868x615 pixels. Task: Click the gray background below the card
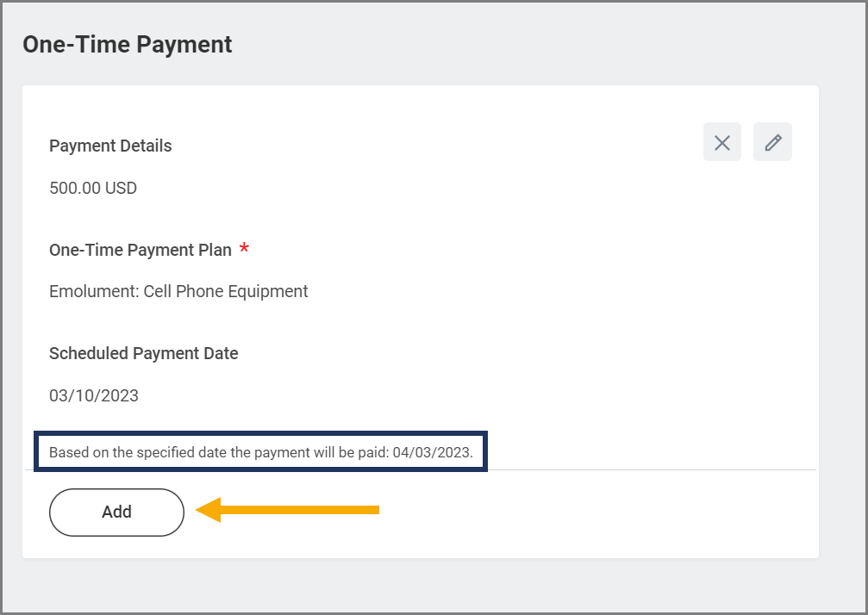[x=431, y=586]
